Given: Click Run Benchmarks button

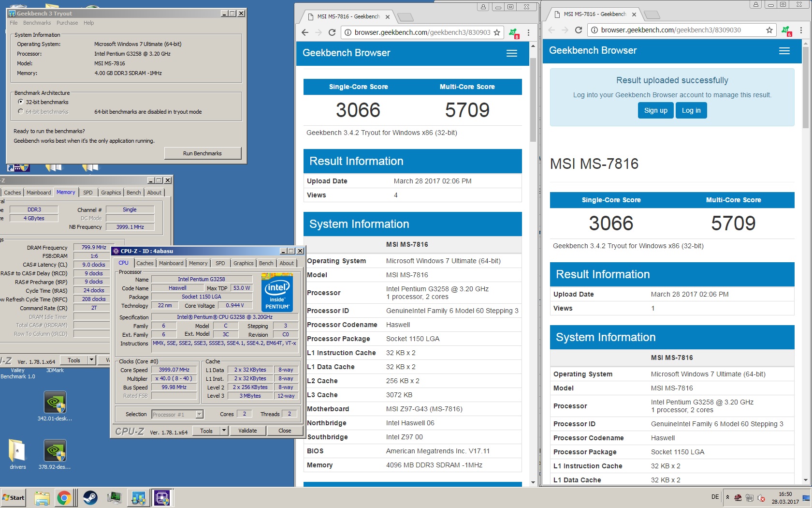Looking at the screenshot, I should coord(203,153).
